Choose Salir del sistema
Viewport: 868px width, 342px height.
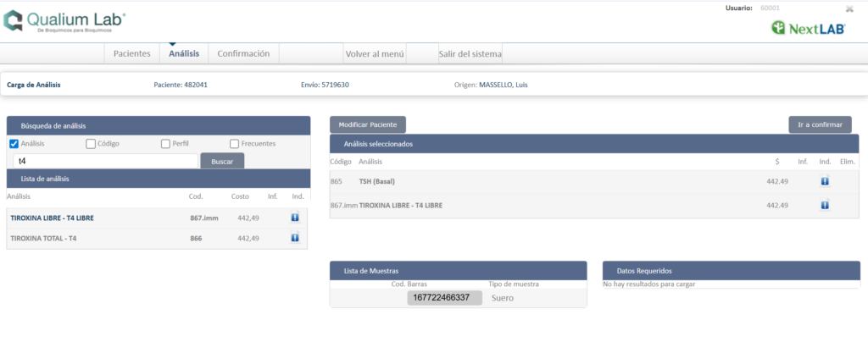[470, 54]
